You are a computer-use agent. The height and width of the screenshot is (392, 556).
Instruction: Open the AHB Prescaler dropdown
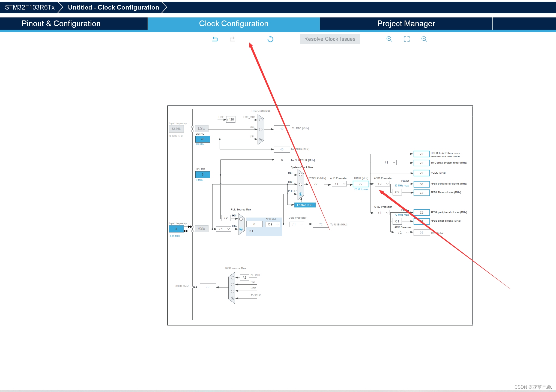click(x=339, y=184)
